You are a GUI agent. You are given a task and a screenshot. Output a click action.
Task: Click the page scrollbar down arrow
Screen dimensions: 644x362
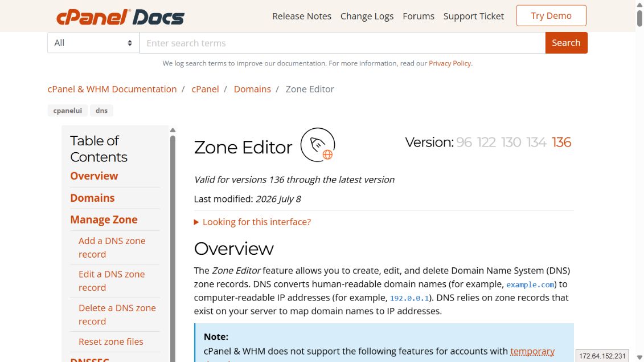click(639, 357)
